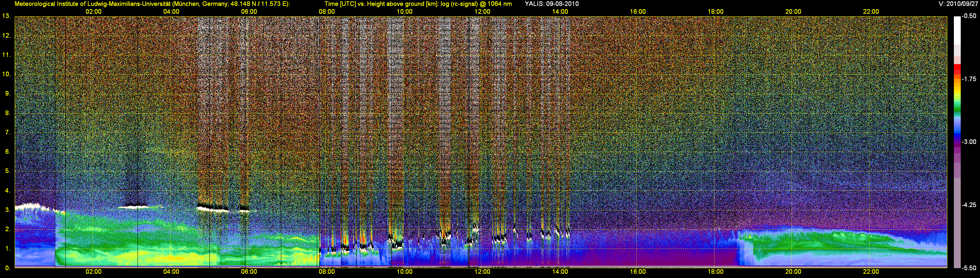The image size is (980, 278).
Task: Click the 5 km height axis label
Action: [8, 171]
